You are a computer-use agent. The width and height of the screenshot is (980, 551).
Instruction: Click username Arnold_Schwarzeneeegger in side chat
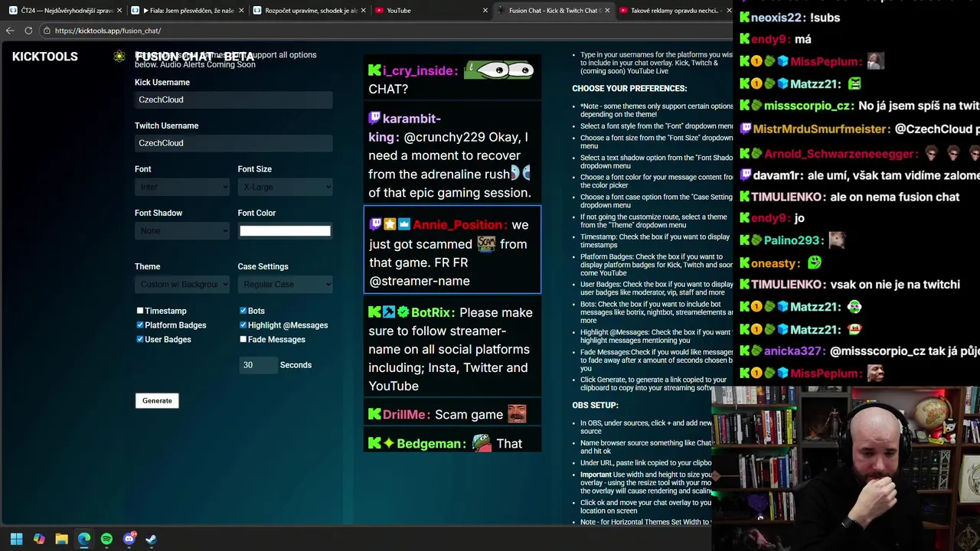tap(840, 154)
